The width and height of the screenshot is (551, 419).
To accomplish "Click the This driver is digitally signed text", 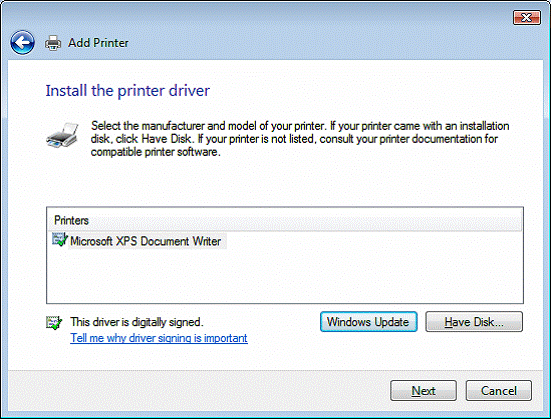I will click(137, 322).
